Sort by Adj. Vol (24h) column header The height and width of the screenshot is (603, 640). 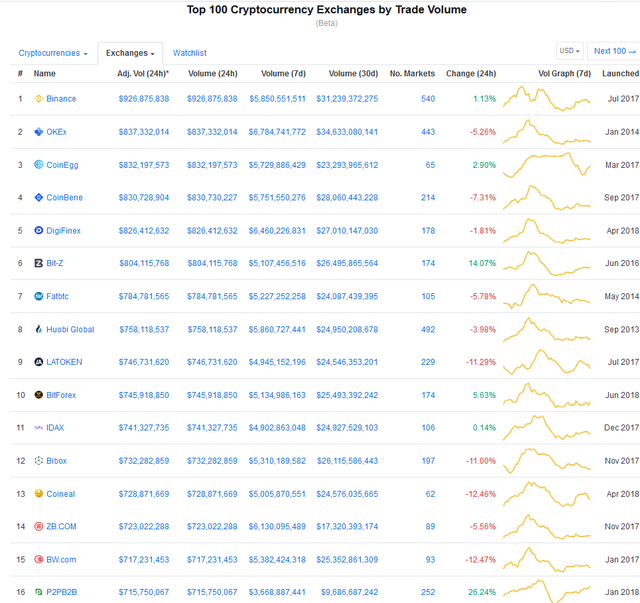(x=143, y=73)
